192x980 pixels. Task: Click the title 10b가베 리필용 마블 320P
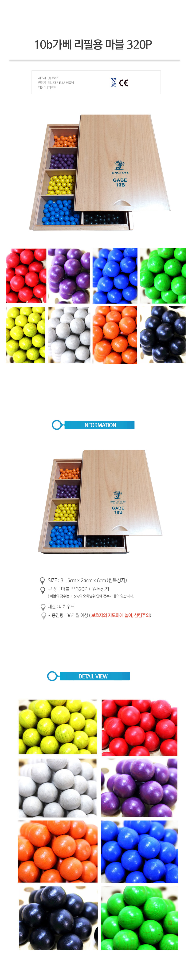[x=93, y=45]
